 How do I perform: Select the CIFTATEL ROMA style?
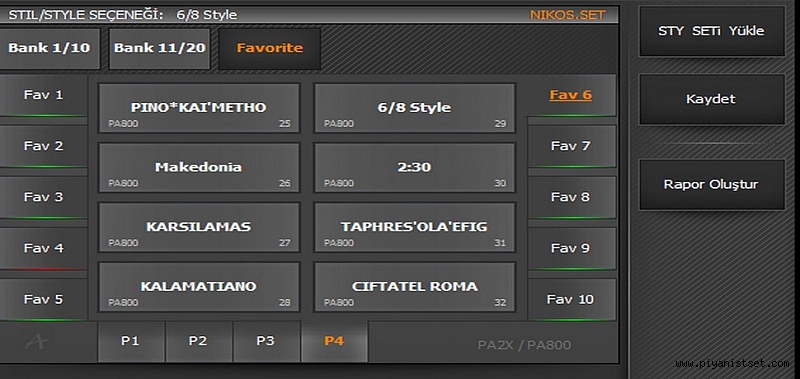click(415, 287)
